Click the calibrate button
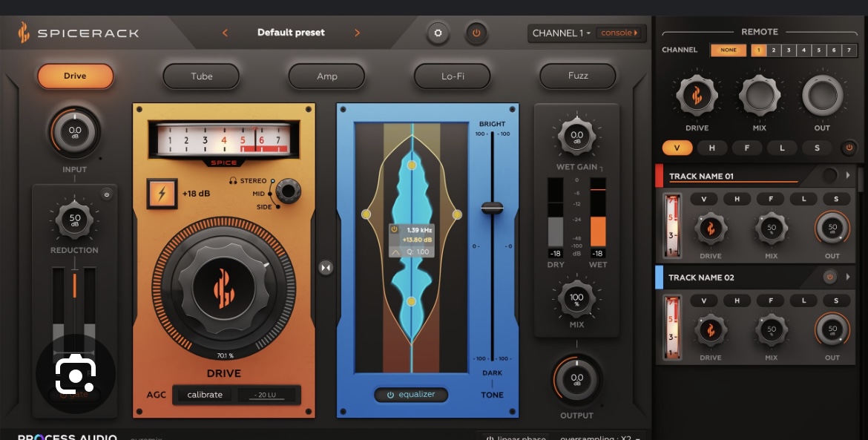The image size is (868, 440). pos(205,395)
